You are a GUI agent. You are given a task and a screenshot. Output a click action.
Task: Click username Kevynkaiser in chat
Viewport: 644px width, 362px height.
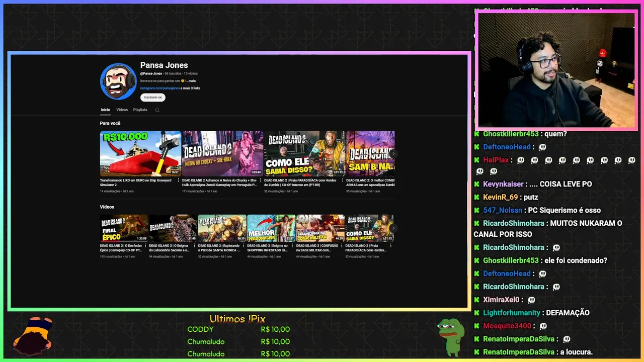tap(504, 184)
